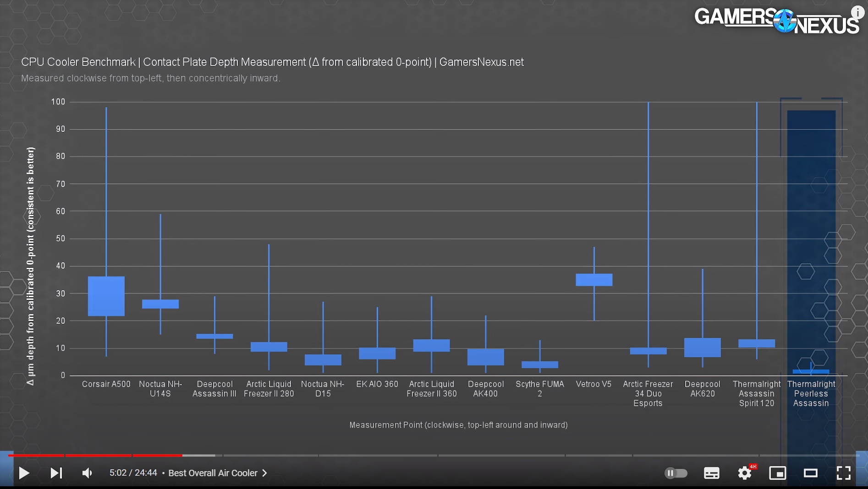Mute the video with the speaker icon

pos(87,473)
